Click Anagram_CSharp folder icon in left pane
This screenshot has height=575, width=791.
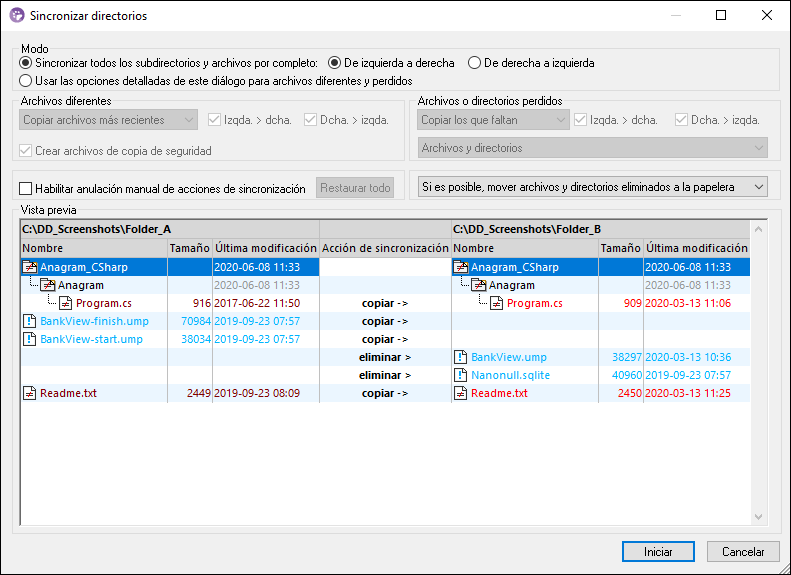(29, 267)
